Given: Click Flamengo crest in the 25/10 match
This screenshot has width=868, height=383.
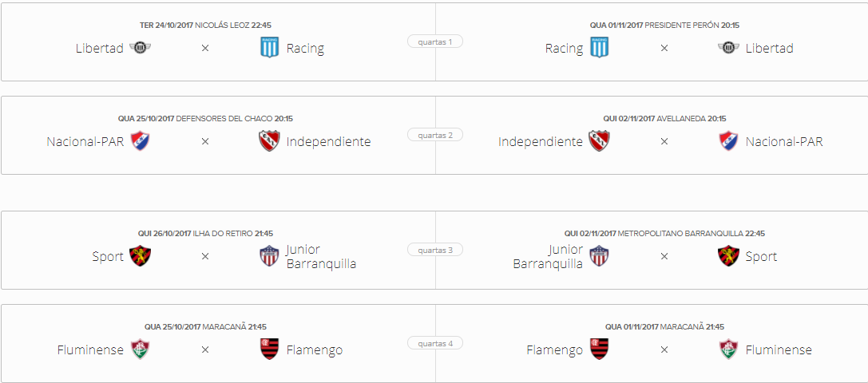Looking at the screenshot, I should click(270, 349).
